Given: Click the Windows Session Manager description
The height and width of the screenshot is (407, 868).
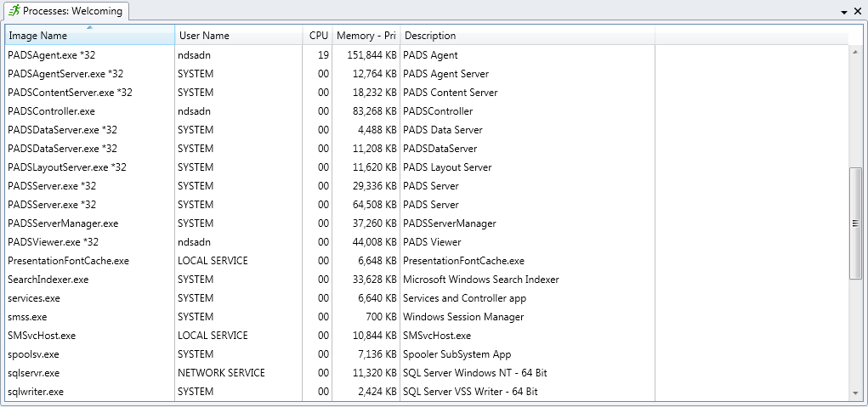Looking at the screenshot, I should click(463, 317).
